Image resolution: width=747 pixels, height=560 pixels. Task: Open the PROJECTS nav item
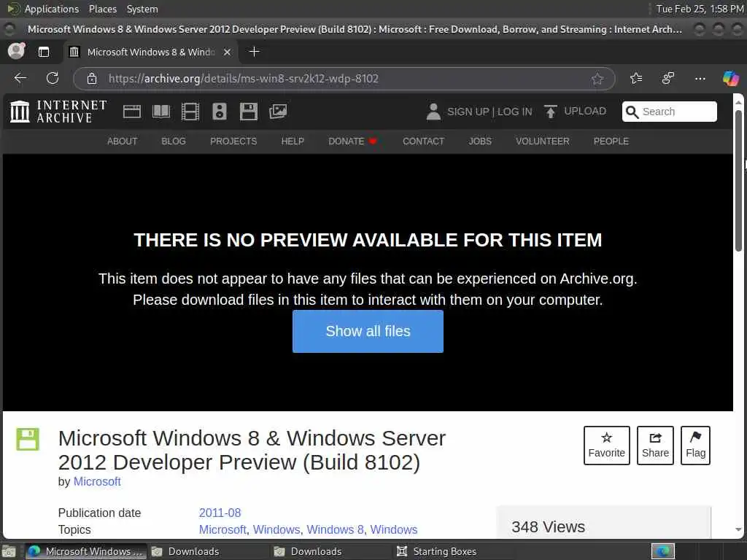pyautogui.click(x=233, y=141)
